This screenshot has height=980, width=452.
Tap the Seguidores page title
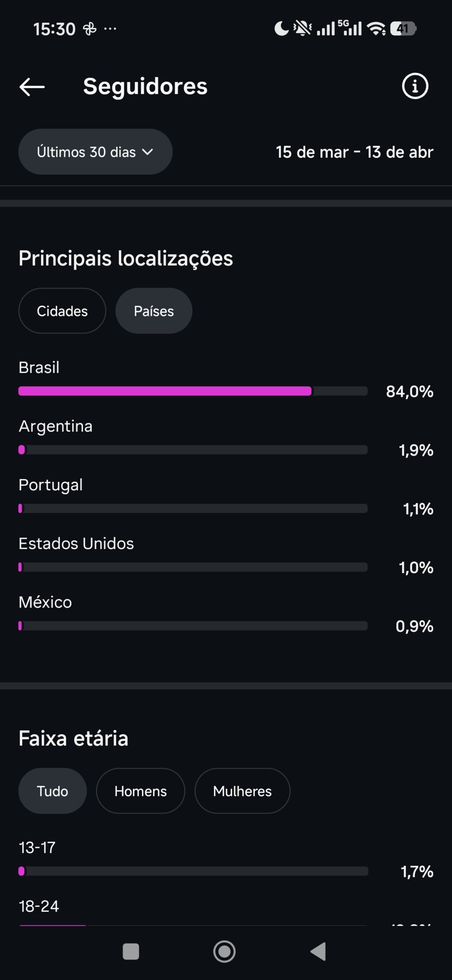[x=145, y=87]
